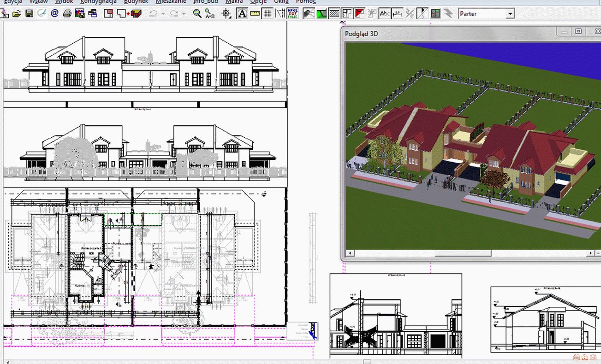This screenshot has width=601, height=364.
Task: Toggle the text display 'A' button
Action: pos(242,14)
